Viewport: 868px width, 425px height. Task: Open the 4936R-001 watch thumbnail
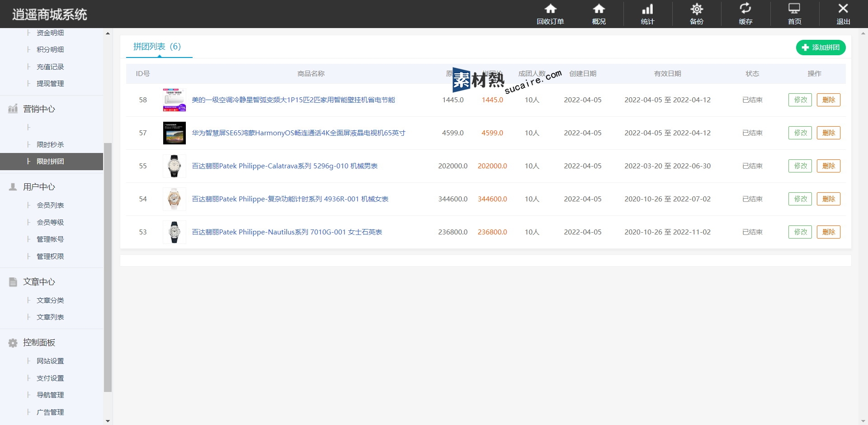pos(175,199)
